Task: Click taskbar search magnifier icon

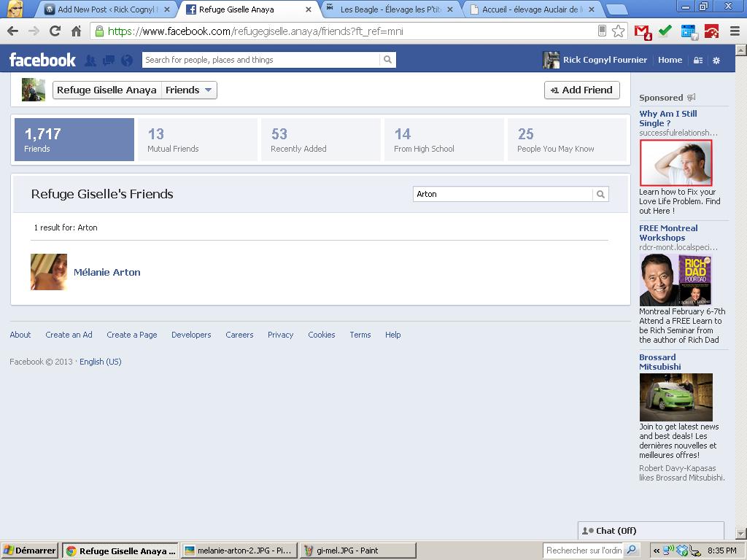Action: pos(631,550)
